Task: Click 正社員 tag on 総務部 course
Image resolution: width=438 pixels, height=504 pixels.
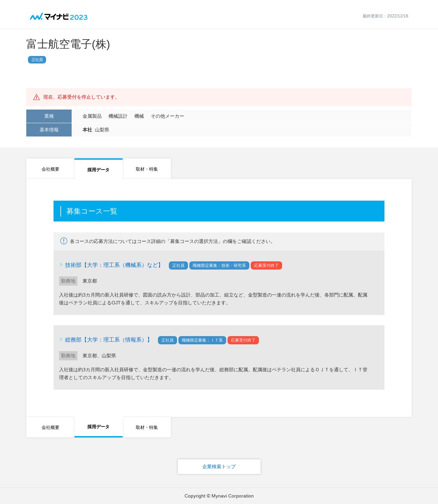Action: 167,340
